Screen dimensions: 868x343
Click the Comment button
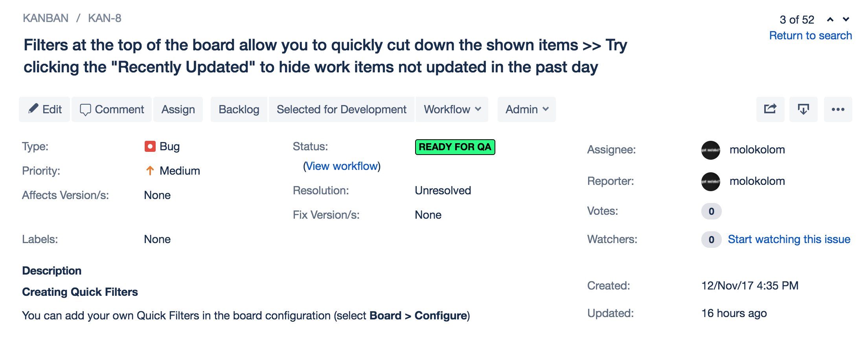tap(112, 109)
